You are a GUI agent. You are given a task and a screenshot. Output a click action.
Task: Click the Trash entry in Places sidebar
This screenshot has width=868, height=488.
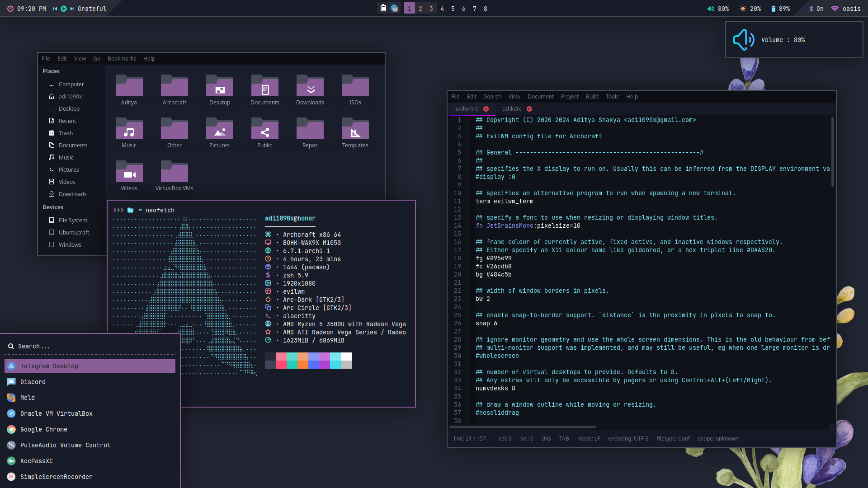pyautogui.click(x=66, y=133)
